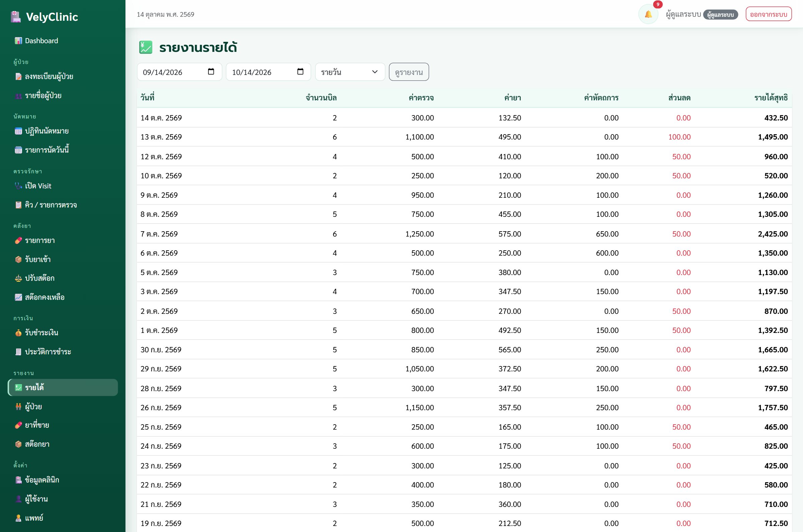Click the รับชำระเงิน money bag icon

(18, 333)
